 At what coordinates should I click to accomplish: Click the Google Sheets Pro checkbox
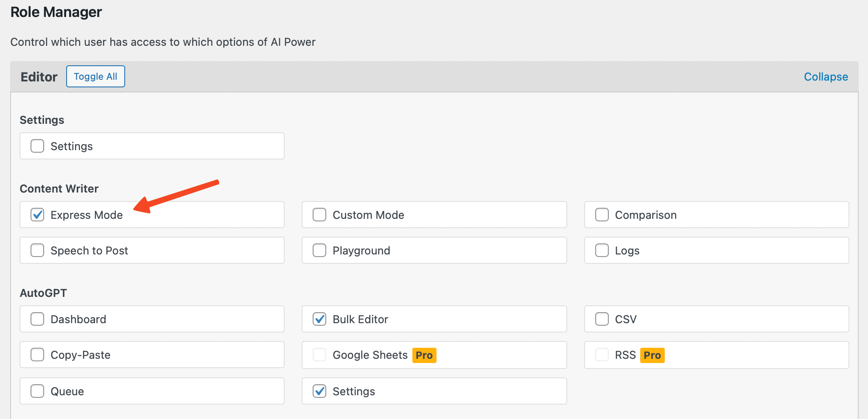319,355
